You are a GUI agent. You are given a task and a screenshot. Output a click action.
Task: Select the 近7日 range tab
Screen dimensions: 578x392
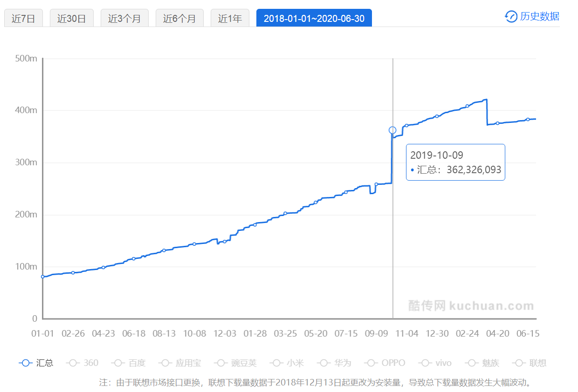pyautogui.click(x=23, y=19)
